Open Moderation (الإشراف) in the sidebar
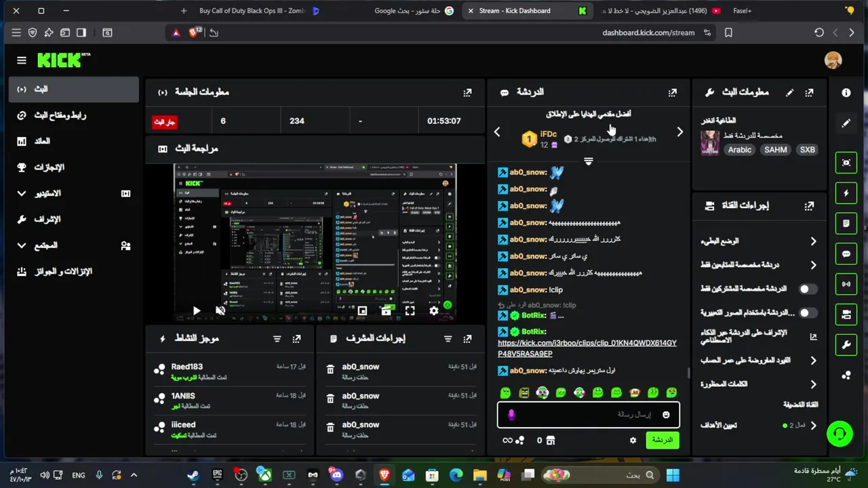868x488 pixels. pos(73,219)
